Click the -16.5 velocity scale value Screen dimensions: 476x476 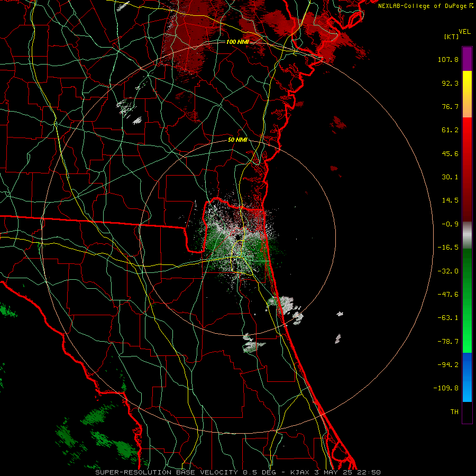(448, 248)
